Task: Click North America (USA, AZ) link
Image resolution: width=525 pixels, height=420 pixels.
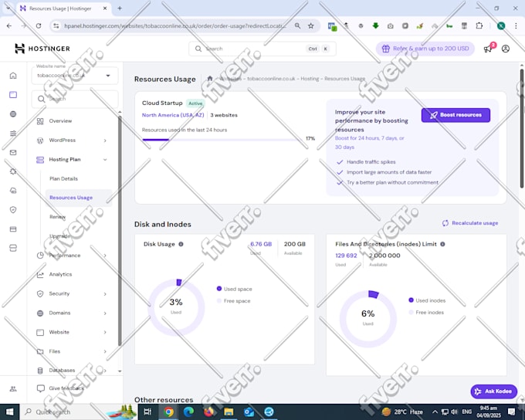Action: [173, 115]
